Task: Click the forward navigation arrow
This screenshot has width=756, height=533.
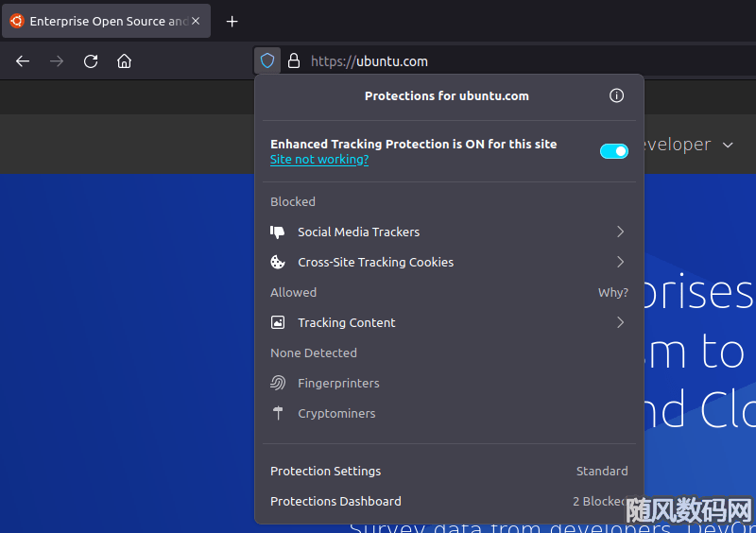Action: (x=57, y=61)
